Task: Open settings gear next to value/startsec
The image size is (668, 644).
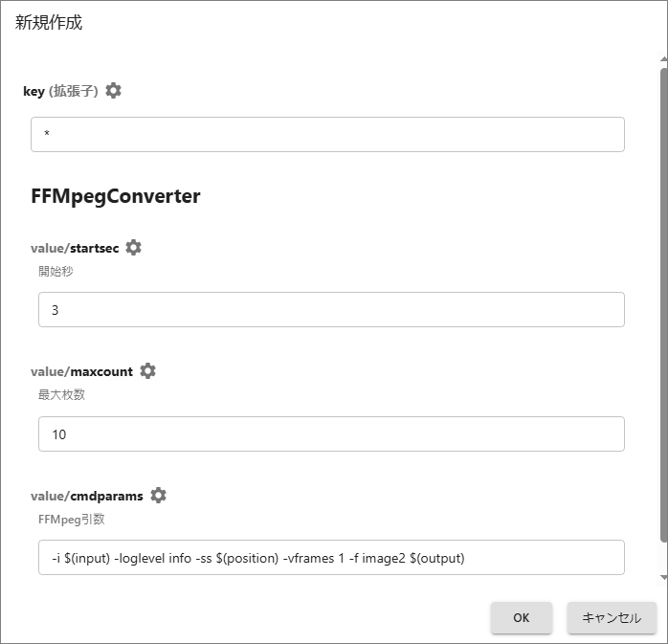Action: tap(134, 248)
